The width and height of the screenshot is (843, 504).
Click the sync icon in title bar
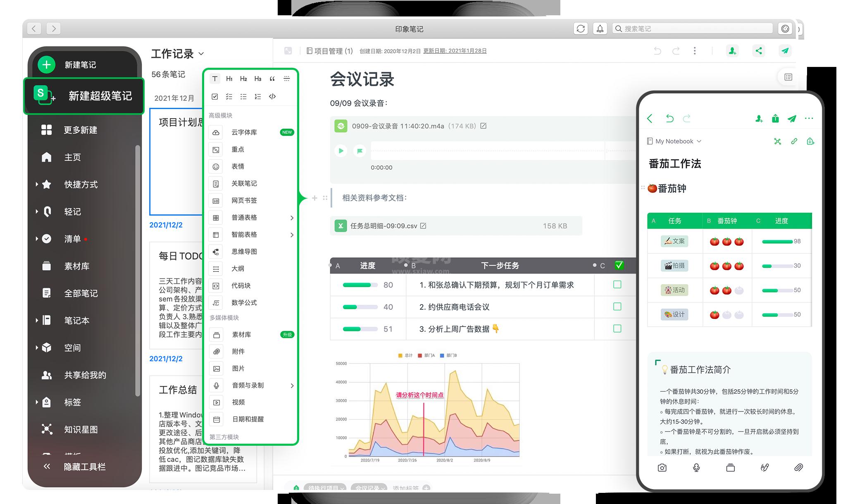(581, 29)
